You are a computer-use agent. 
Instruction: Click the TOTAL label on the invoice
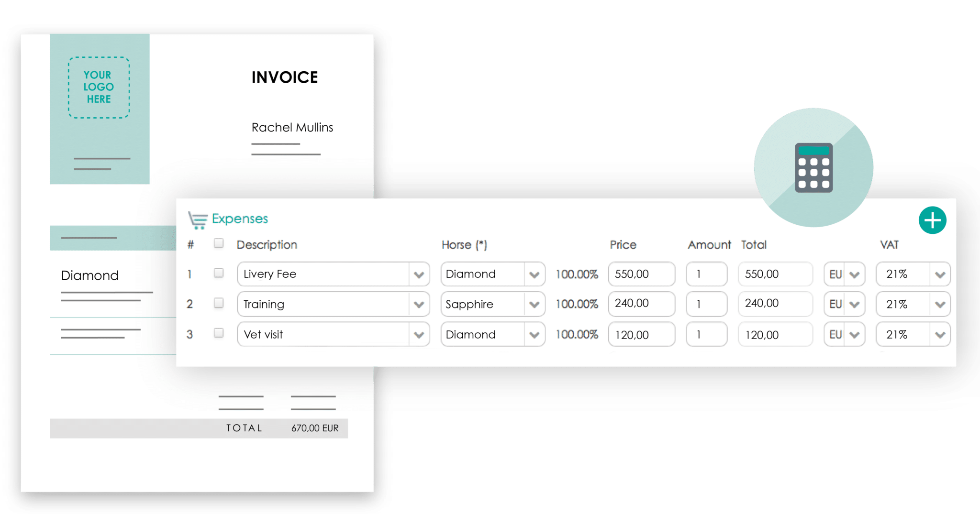(244, 428)
